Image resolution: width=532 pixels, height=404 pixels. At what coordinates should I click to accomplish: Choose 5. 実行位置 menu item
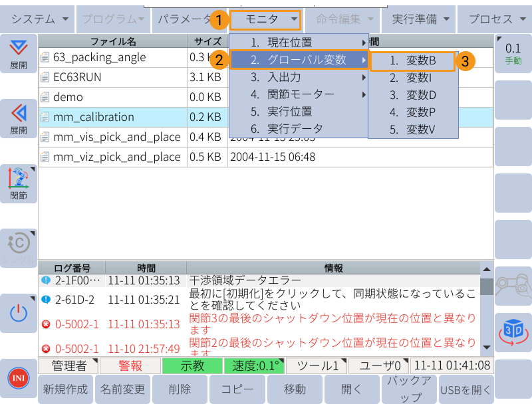[x=299, y=112]
